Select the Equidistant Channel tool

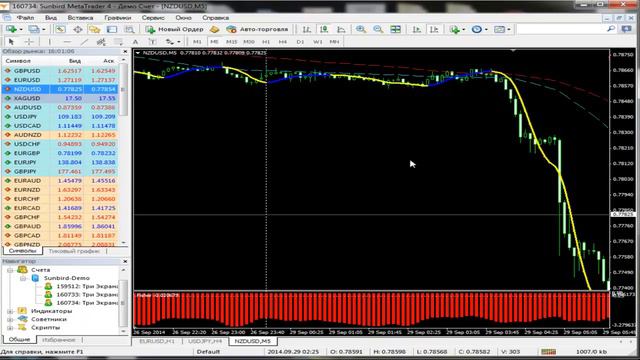click(x=101, y=42)
